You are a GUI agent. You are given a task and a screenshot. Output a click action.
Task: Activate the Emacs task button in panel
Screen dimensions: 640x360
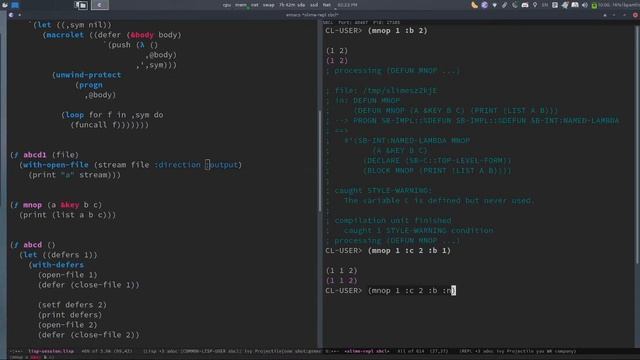[100, 5]
